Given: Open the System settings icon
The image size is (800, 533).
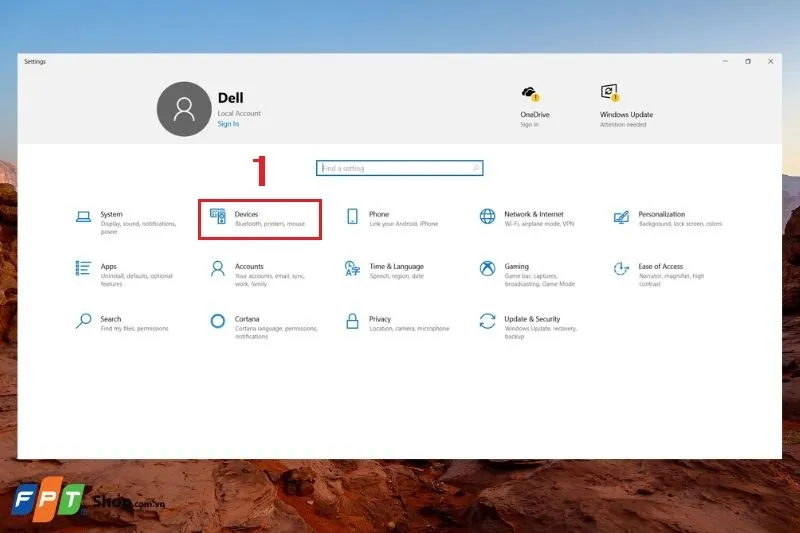Looking at the screenshot, I should coord(84,216).
